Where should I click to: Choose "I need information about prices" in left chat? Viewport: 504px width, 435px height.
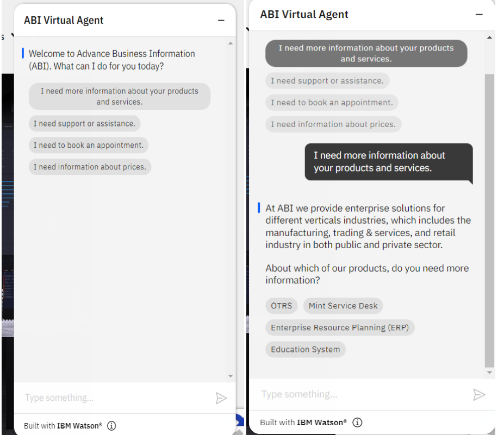(90, 167)
